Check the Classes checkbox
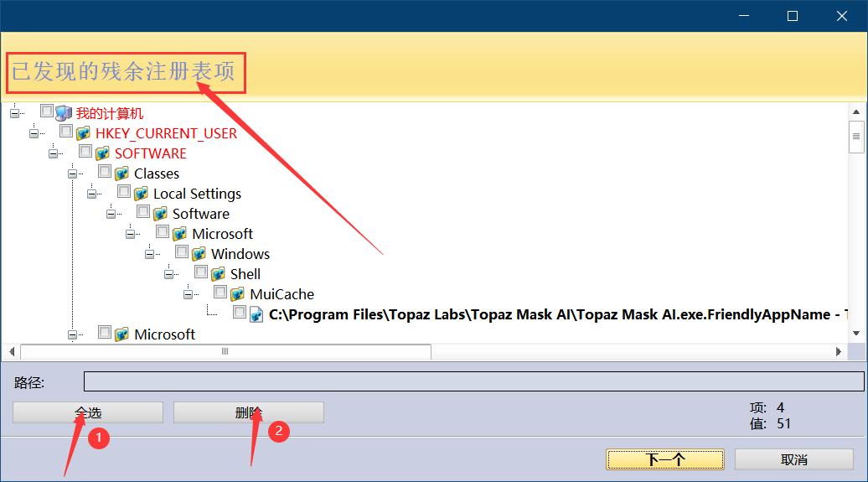This screenshot has width=868, height=482. (x=105, y=171)
